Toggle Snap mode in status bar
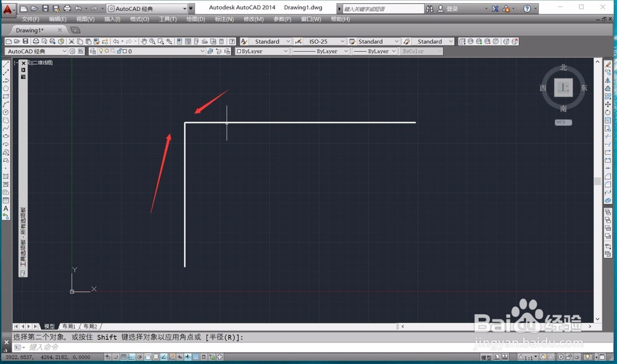The width and height of the screenshot is (617, 364). pos(115,357)
